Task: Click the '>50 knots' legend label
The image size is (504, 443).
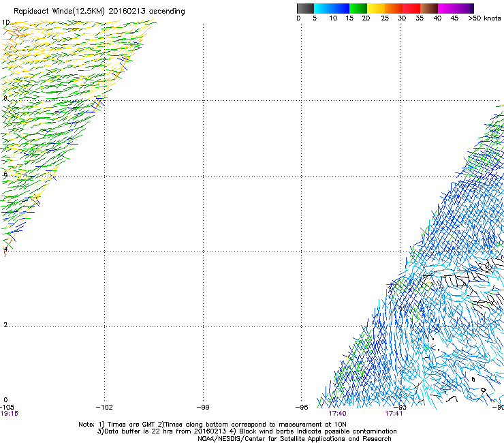Action: point(484,18)
